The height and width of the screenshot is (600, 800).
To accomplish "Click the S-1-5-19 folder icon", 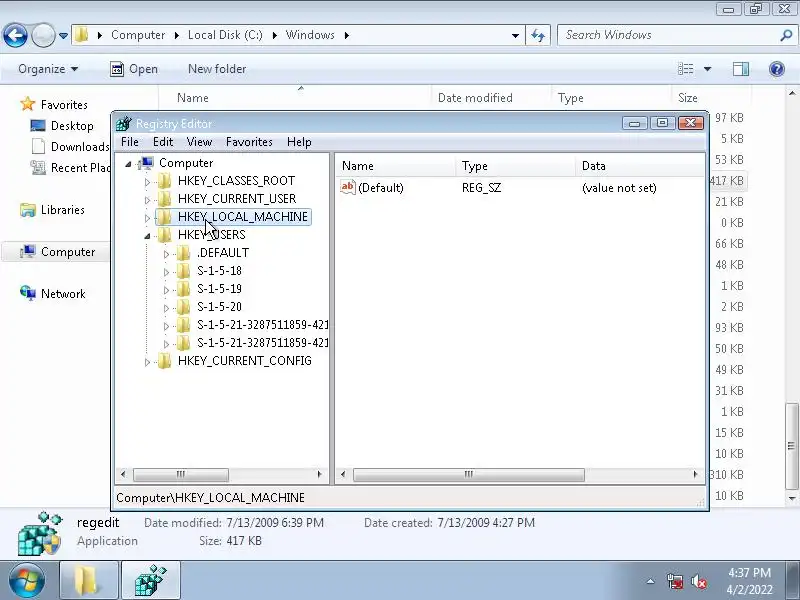I will pyautogui.click(x=183, y=289).
